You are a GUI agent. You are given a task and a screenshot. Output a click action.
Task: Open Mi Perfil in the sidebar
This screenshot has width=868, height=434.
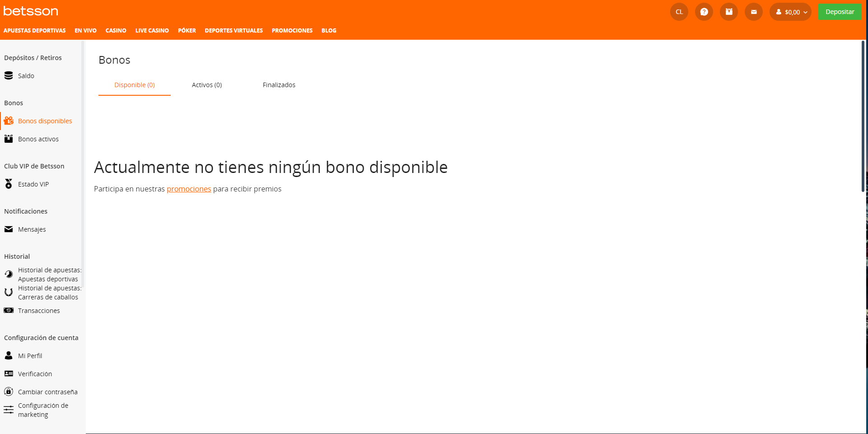point(30,356)
